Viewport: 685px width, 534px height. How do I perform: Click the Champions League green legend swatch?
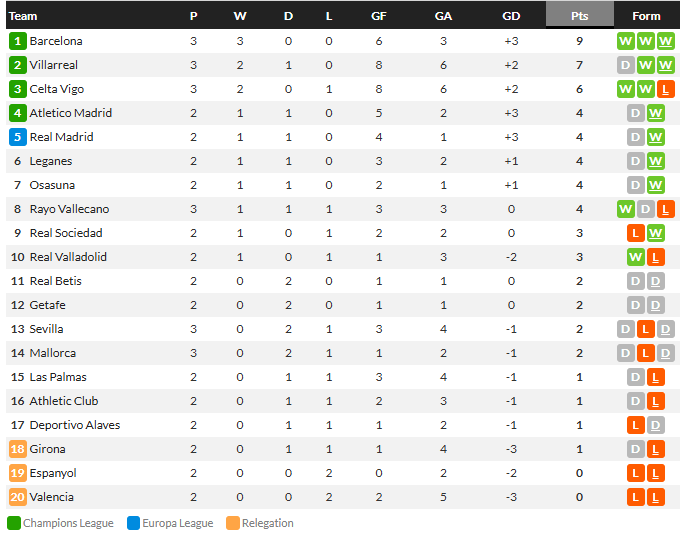(14, 523)
